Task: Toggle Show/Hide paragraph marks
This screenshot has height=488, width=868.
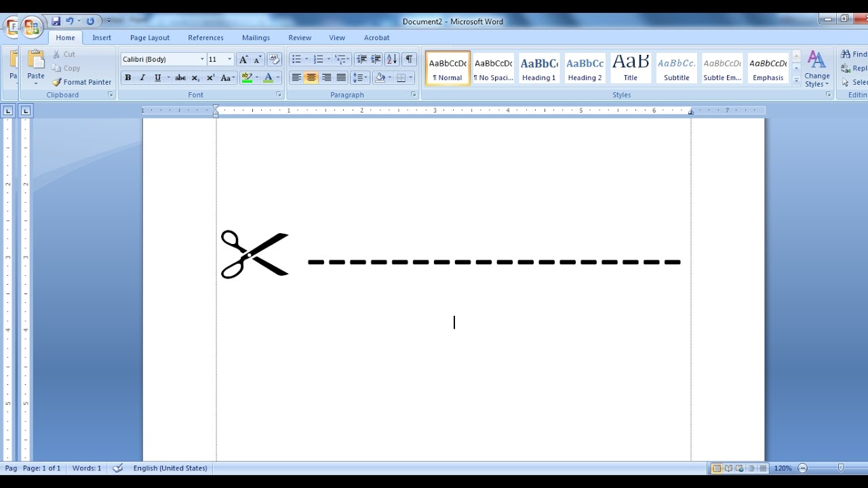Action: pyautogui.click(x=409, y=60)
